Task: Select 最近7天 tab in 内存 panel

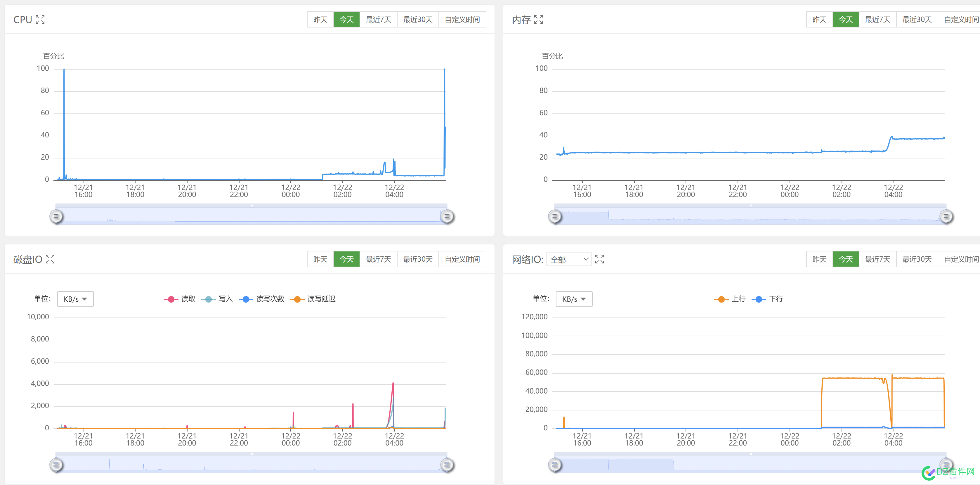Action: (877, 19)
